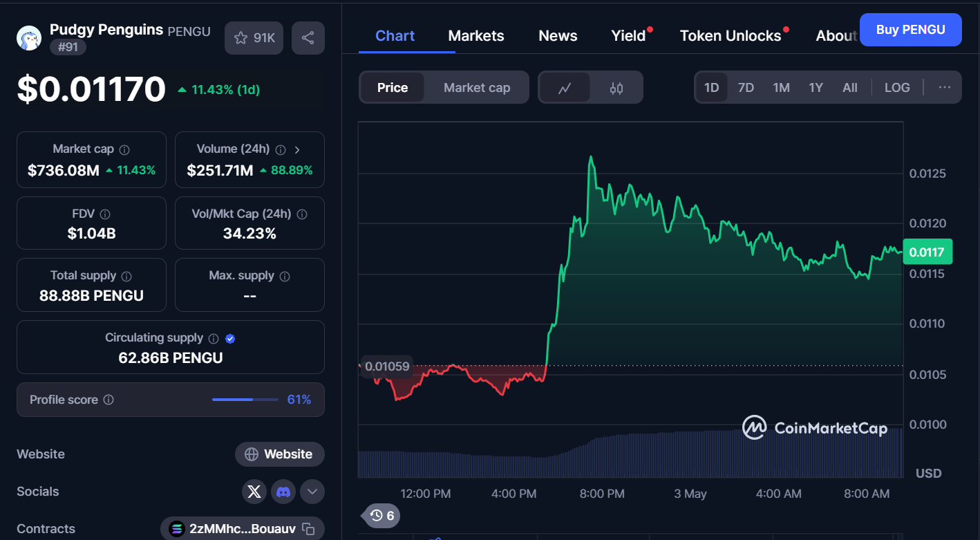Copy the contract address with copy icon

point(309,529)
